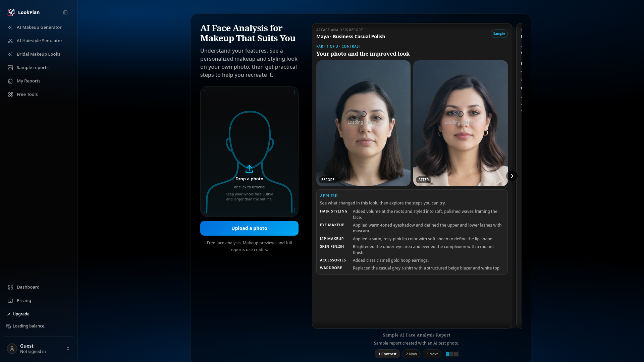Click the Upload a photo button
The height and width of the screenshot is (362, 644).
[x=249, y=228]
